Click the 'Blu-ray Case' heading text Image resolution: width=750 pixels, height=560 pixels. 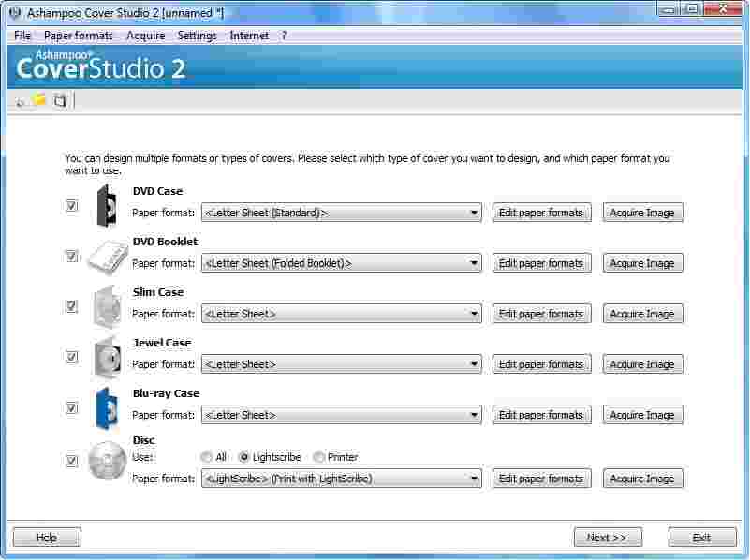(x=166, y=393)
